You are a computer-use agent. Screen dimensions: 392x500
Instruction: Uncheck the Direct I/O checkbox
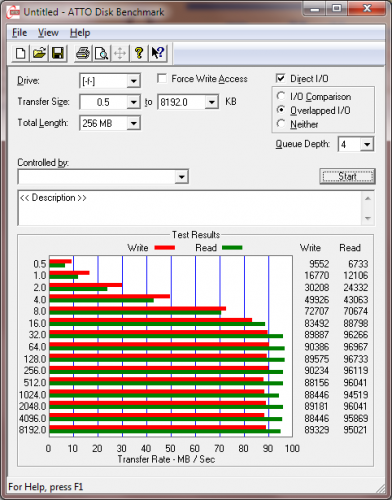[x=281, y=78]
